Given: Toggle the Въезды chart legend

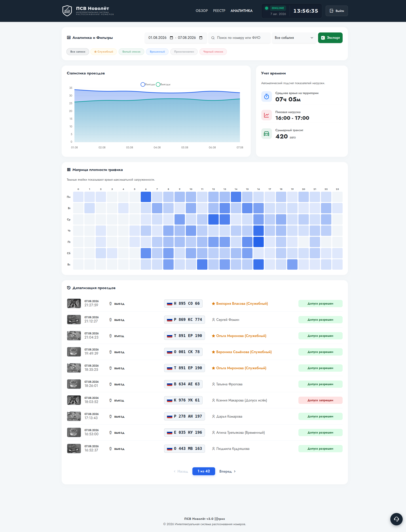Looking at the screenshot, I should coord(148,84).
